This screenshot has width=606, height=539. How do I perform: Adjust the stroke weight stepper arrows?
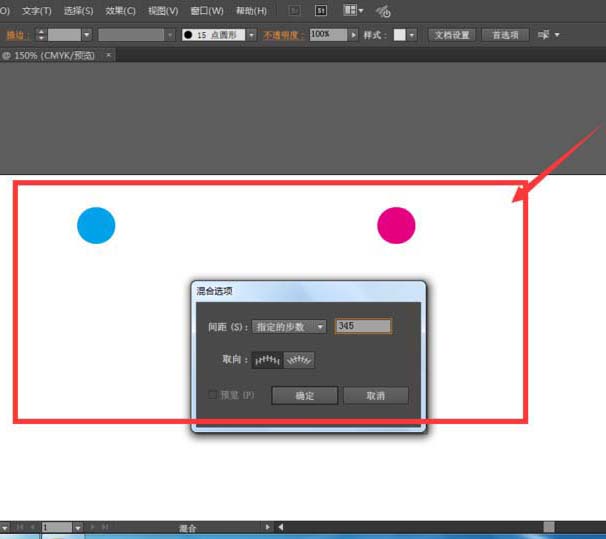point(41,35)
